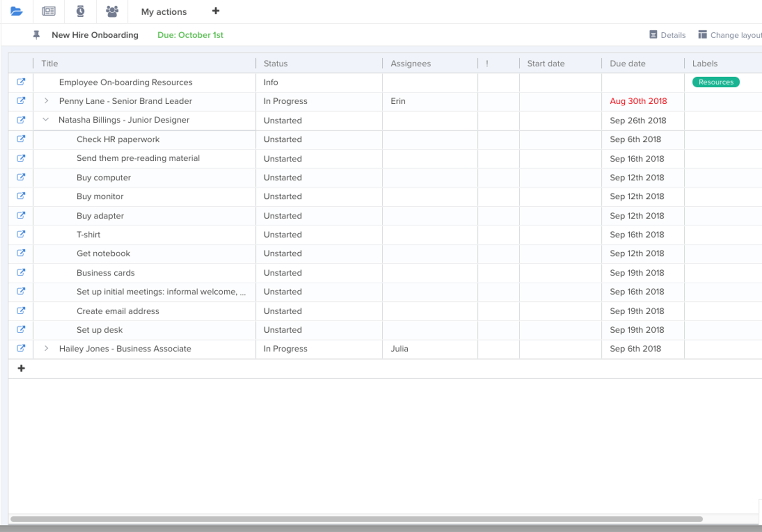This screenshot has height=532, width=762.
Task: Open Penny Lane row via external-link icon
Action: tap(21, 101)
